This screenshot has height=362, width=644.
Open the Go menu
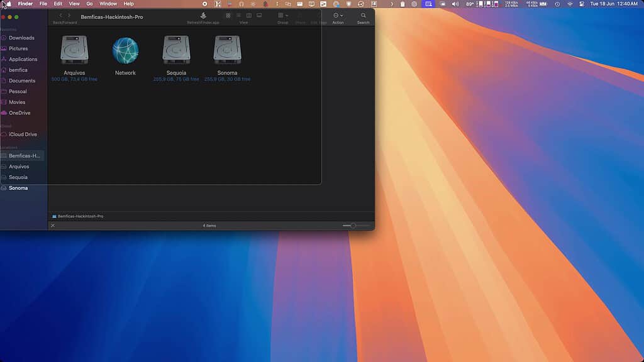[x=89, y=4]
